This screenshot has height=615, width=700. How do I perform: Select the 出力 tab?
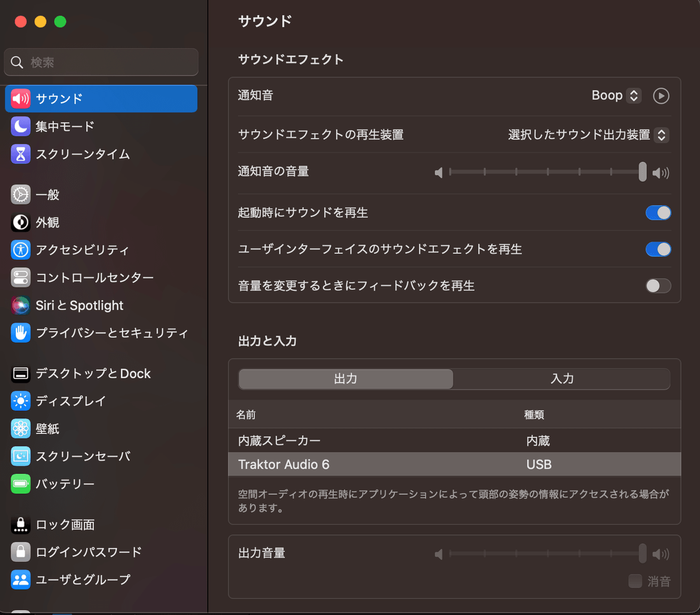[345, 379]
